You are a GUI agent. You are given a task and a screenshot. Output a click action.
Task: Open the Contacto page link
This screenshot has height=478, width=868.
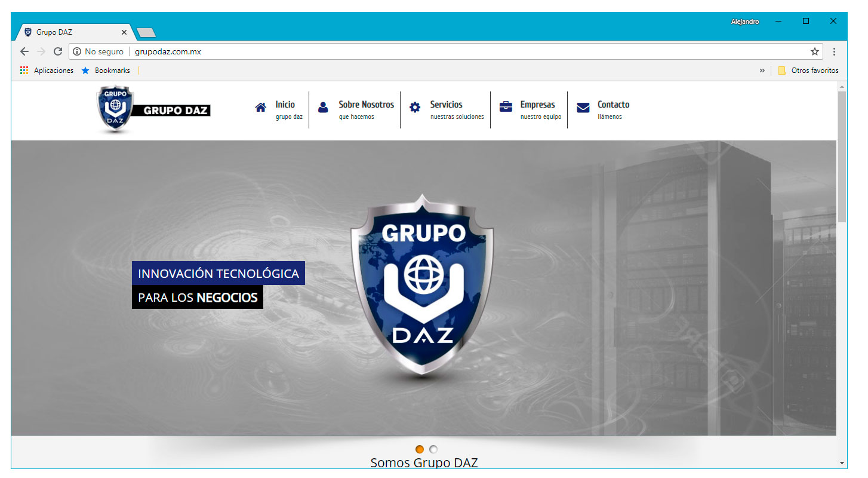pyautogui.click(x=612, y=104)
